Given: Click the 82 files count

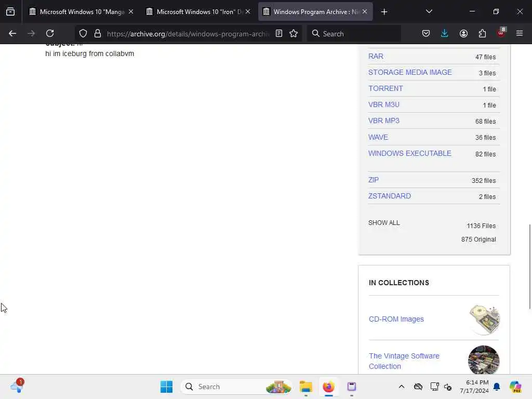Looking at the screenshot, I should (x=486, y=154).
